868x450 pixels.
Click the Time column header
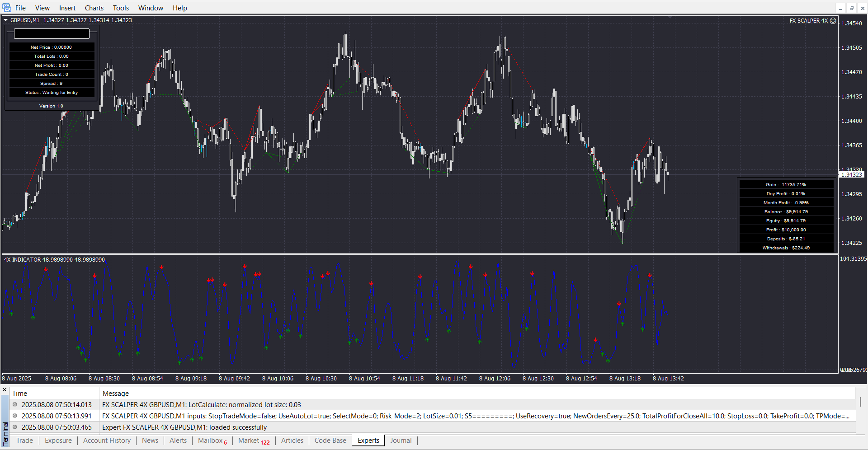point(20,394)
